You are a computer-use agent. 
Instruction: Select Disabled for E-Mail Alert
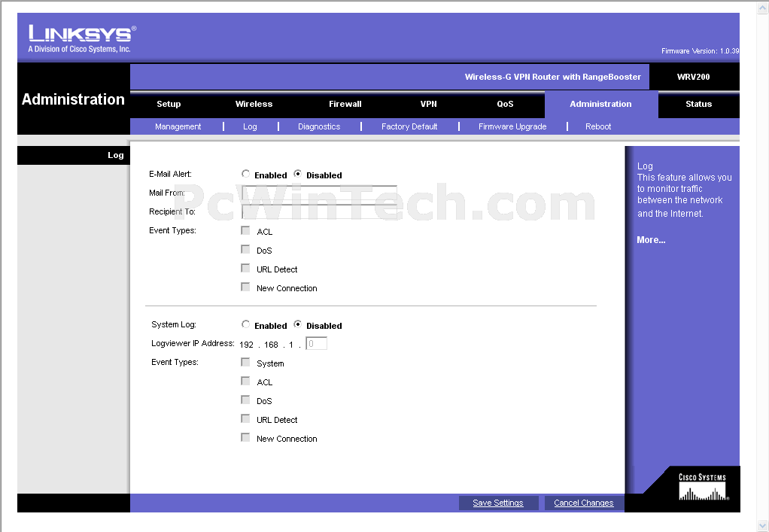(x=297, y=174)
